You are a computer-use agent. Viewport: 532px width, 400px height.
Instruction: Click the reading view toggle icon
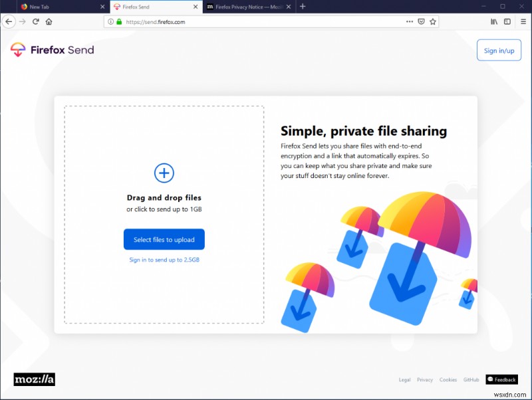[507, 21]
